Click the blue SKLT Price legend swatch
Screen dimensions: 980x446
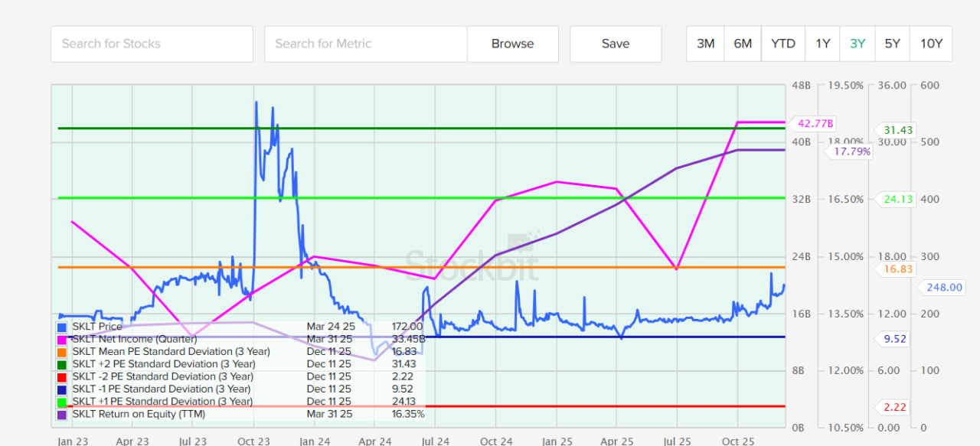pyautogui.click(x=62, y=327)
